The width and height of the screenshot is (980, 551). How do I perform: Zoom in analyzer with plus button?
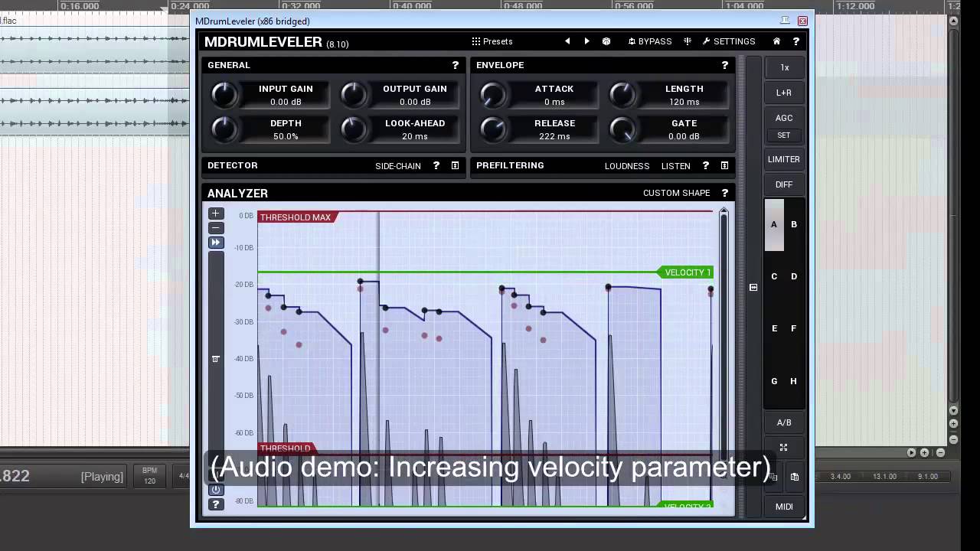click(x=216, y=214)
